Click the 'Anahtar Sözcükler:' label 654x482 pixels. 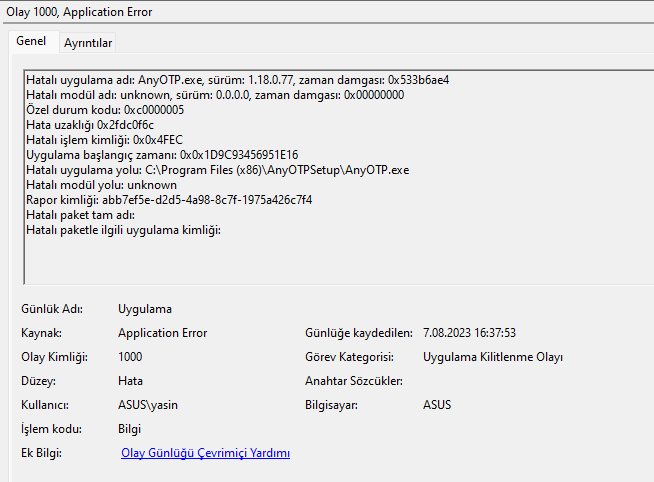click(x=354, y=381)
